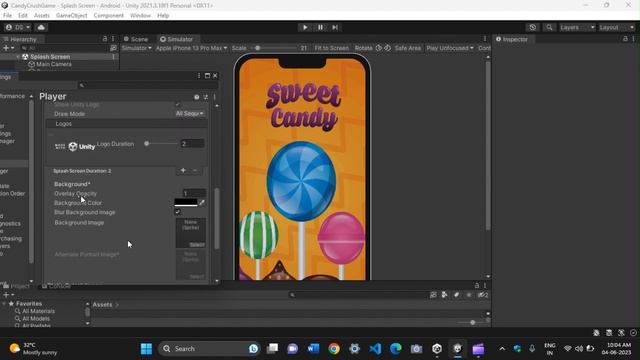Remove a logo with the minus button

195,171
